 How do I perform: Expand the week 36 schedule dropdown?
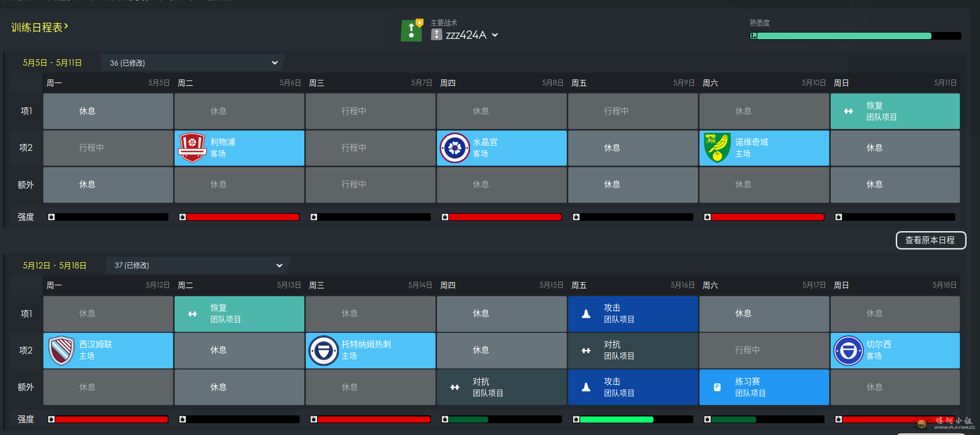click(x=274, y=63)
